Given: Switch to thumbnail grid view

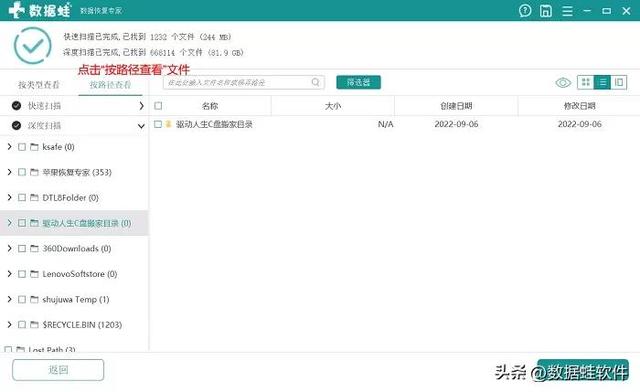Looking at the screenshot, I should coord(586,82).
